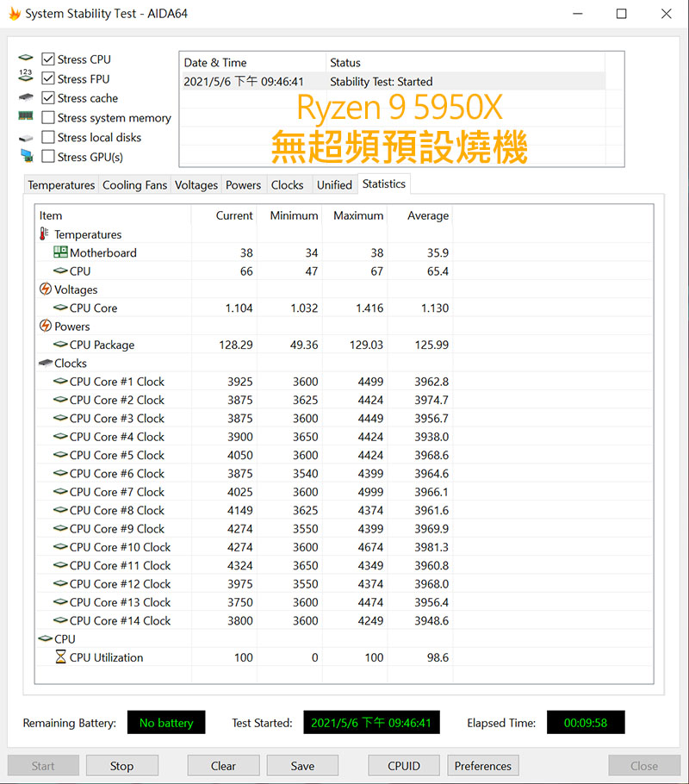Image resolution: width=689 pixels, height=784 pixels.
Task: Click the icon for CPU Core #10 Clock
Action: [60, 546]
